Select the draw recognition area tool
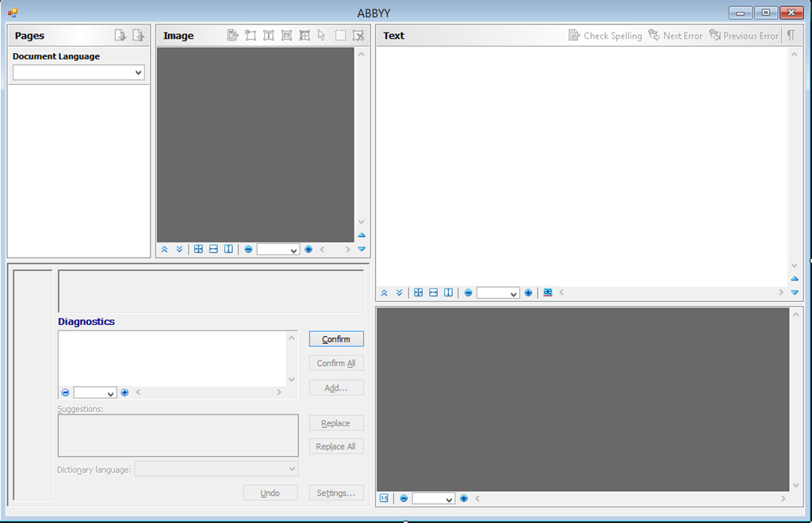The height and width of the screenshot is (523, 812). 251,35
